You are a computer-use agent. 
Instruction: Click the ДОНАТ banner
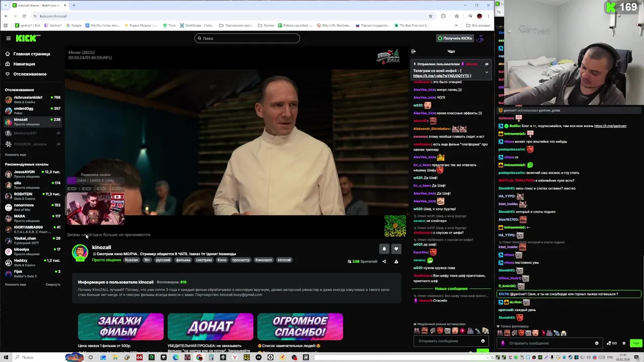pyautogui.click(x=210, y=327)
